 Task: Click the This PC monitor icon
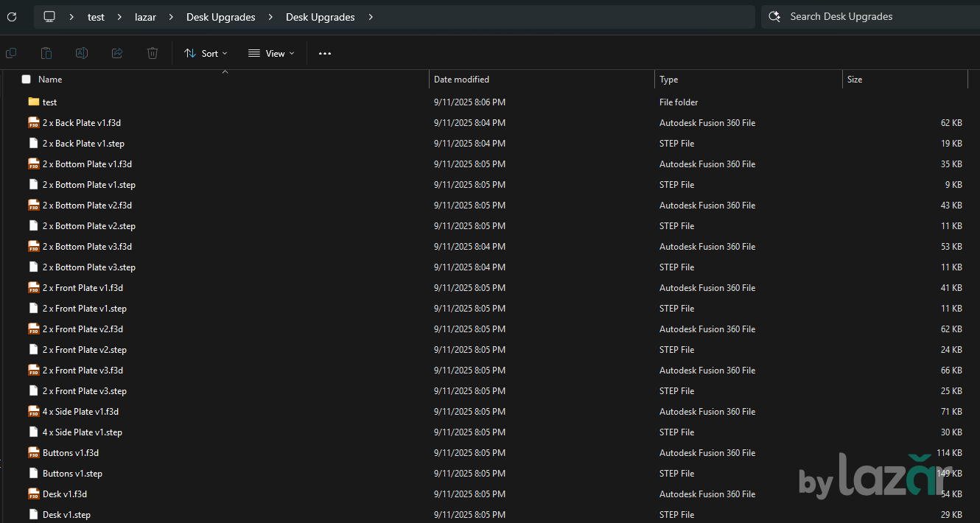click(49, 17)
